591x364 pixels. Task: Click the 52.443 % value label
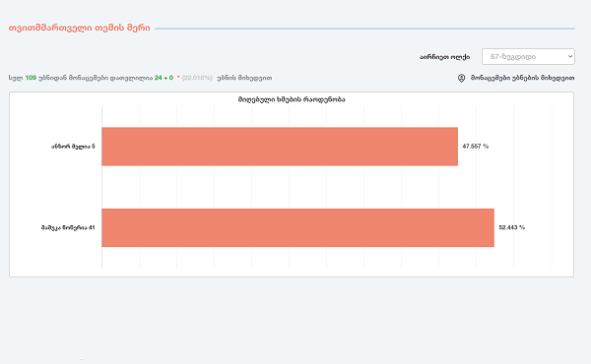point(511,227)
